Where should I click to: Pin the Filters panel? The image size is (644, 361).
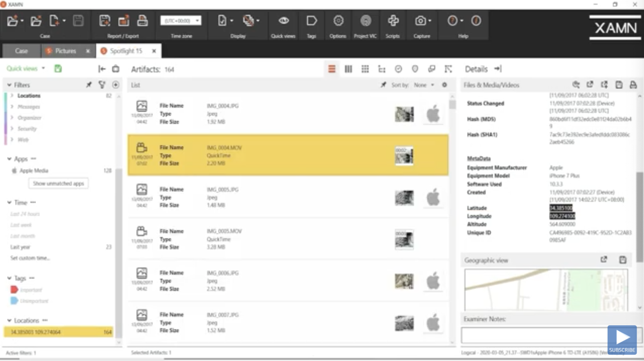[88, 85]
